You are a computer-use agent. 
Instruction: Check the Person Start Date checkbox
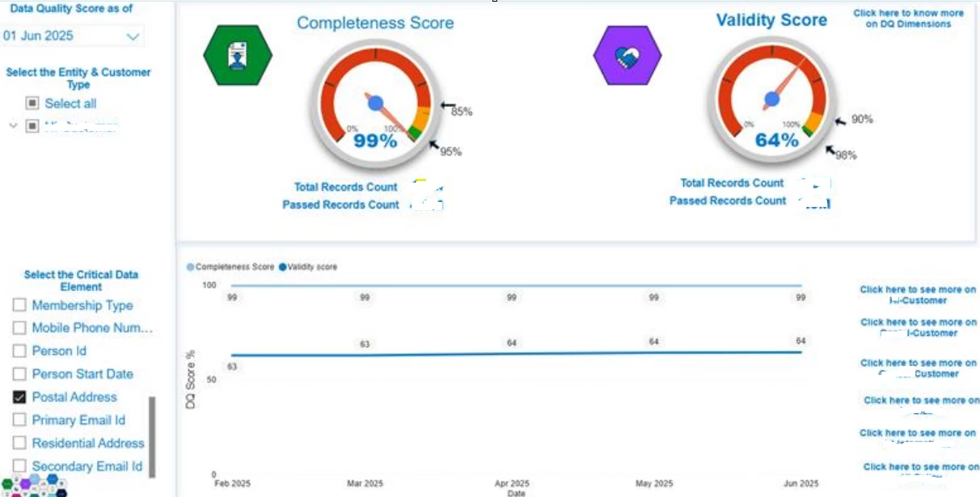point(19,374)
